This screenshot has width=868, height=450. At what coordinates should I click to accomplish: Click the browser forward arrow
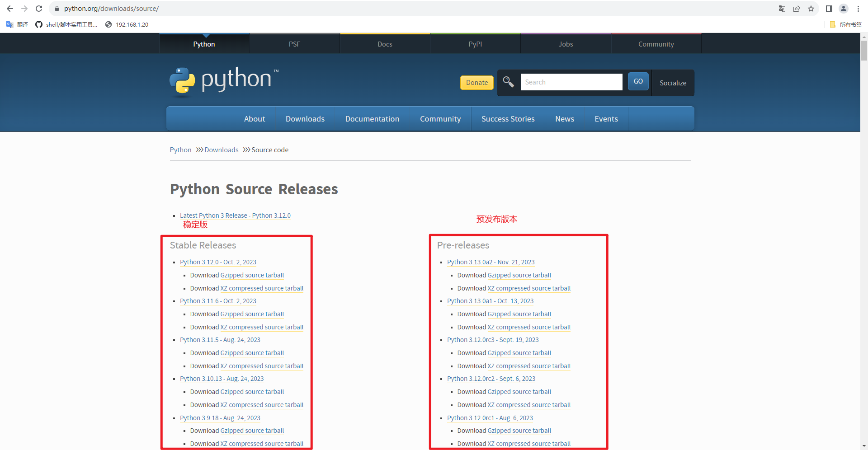(24, 9)
